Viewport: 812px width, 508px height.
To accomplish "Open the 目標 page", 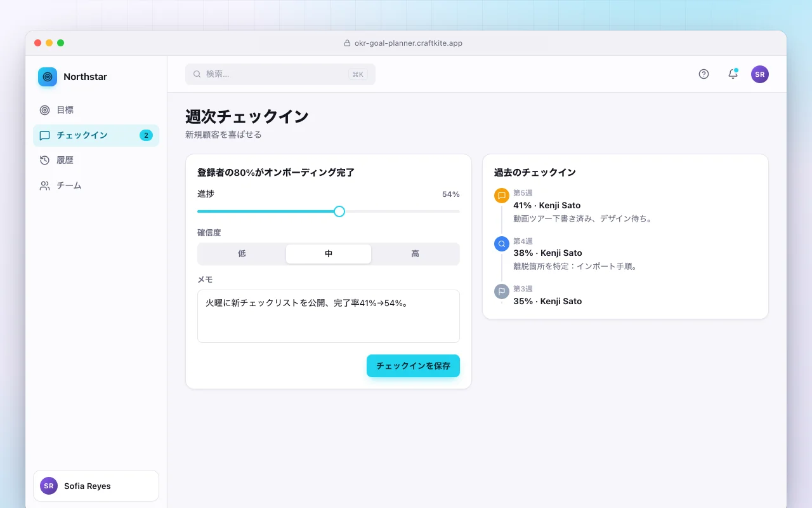I will point(96,110).
